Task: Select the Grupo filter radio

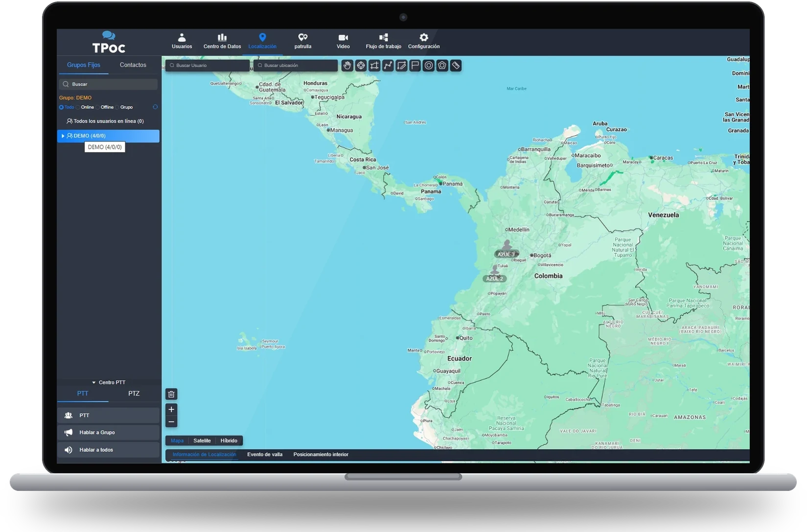Action: click(x=117, y=107)
